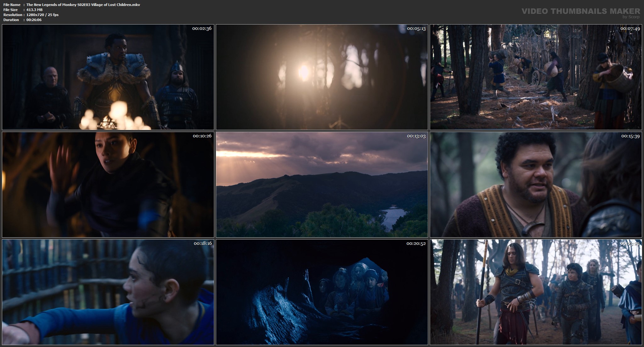Select the thumbnail at 00:15:39
Image resolution: width=644 pixels, height=347 pixels.
(x=536, y=185)
